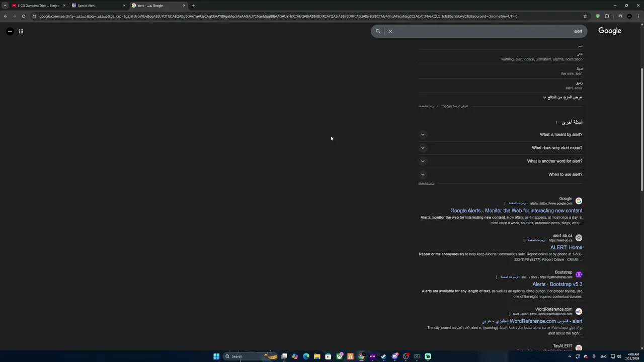Translate the Google Alerts result page
Viewport: 644px width, 362px height.
pos(518,204)
